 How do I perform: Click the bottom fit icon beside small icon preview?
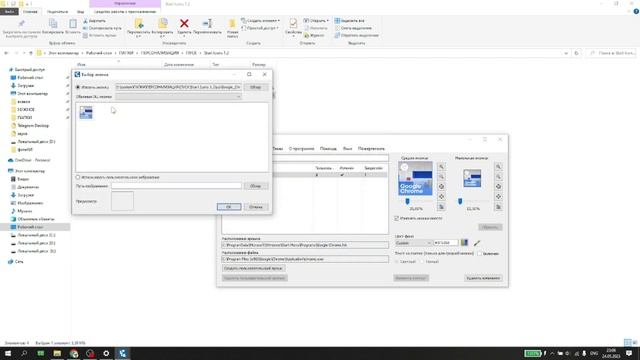click(498, 207)
